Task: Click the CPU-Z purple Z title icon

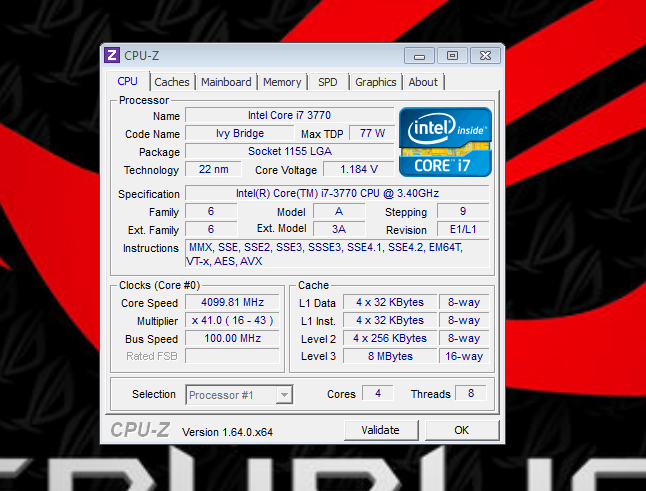Action: point(112,55)
